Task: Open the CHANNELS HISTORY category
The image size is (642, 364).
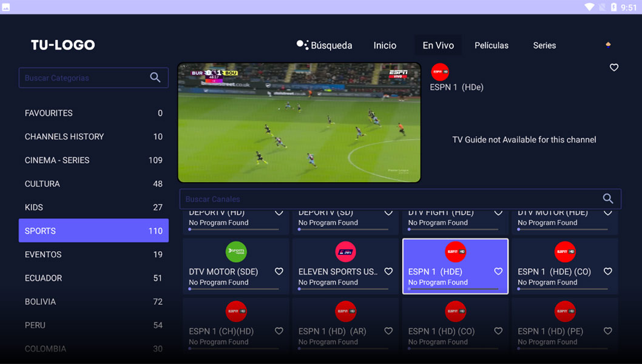Action: 93,136
